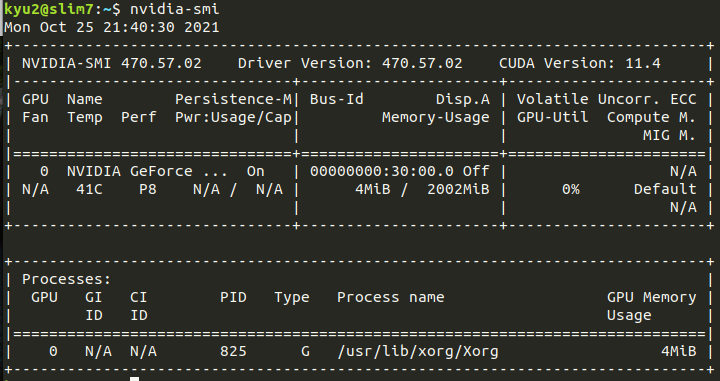720x381 pixels.
Task: Click the 'Fan' header label
Action: pyautogui.click(x=35, y=118)
